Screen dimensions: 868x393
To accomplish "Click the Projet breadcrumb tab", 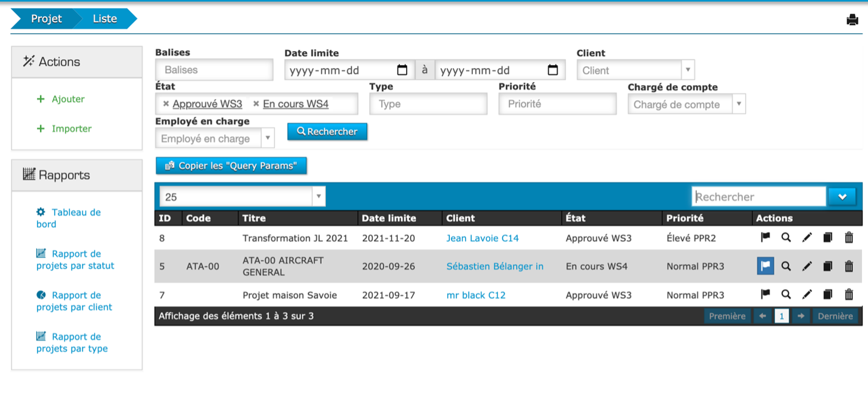I will (x=46, y=19).
